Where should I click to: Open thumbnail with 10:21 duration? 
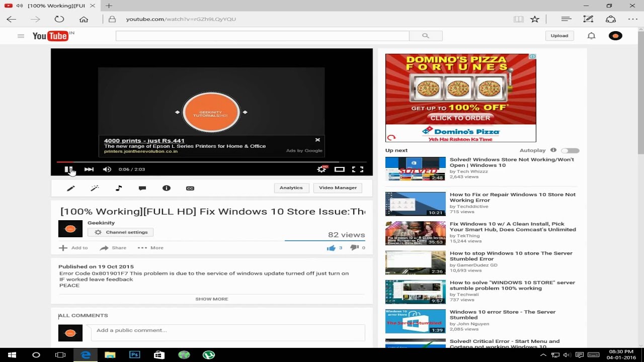(x=416, y=204)
